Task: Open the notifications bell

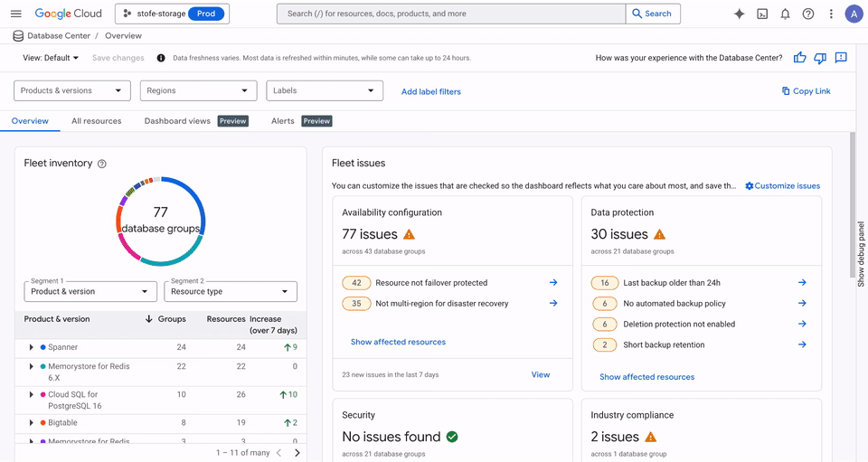Action: 785,14
